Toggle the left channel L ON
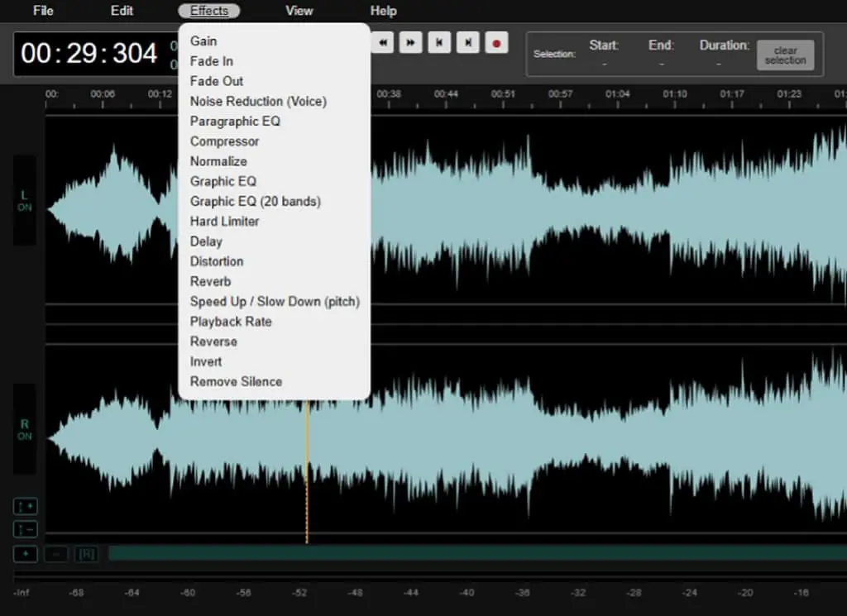 (x=24, y=200)
